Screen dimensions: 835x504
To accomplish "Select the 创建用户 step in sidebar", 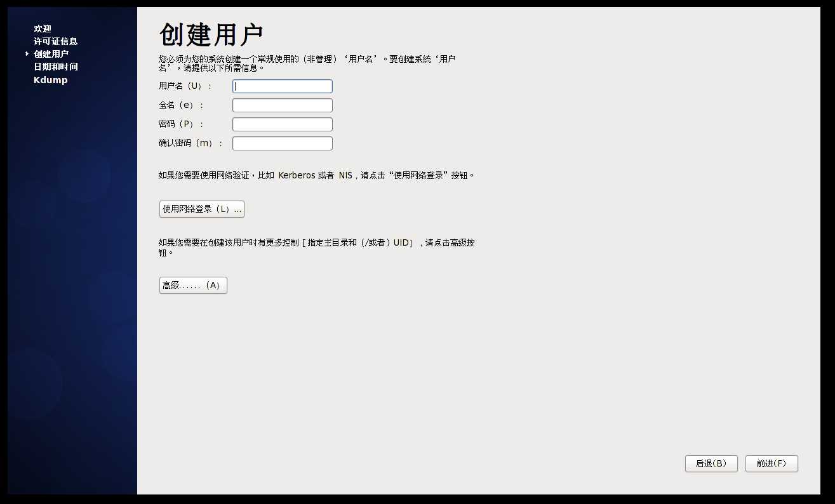I will click(x=51, y=54).
